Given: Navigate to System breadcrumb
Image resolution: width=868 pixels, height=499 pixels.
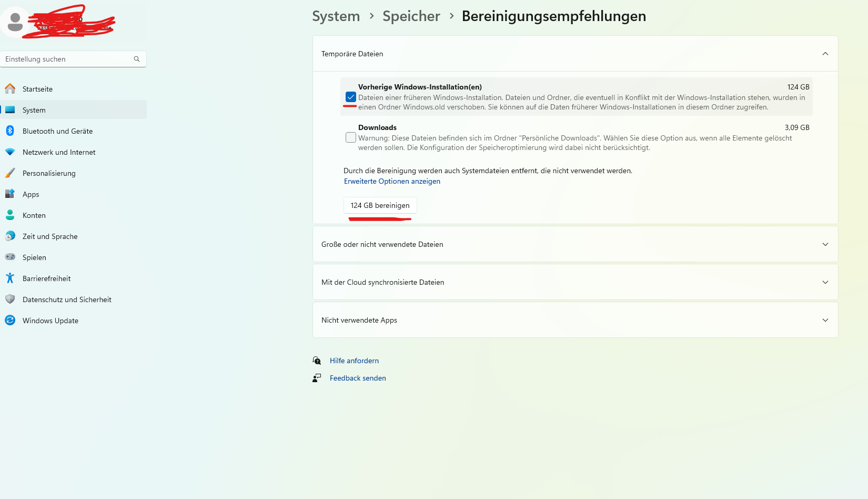Looking at the screenshot, I should [336, 16].
